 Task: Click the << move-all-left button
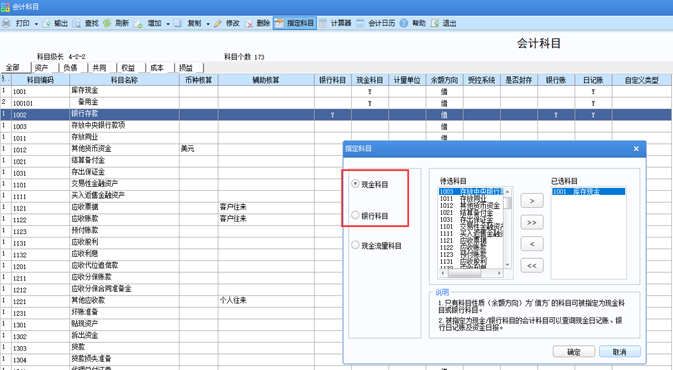click(x=532, y=265)
